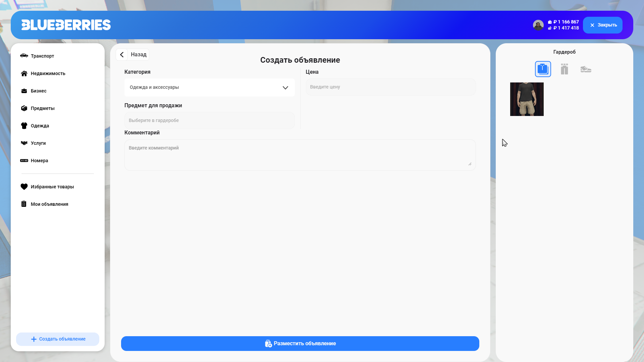Open the Бизнес menu section
Screen dimensions: 644x362
pos(39,91)
